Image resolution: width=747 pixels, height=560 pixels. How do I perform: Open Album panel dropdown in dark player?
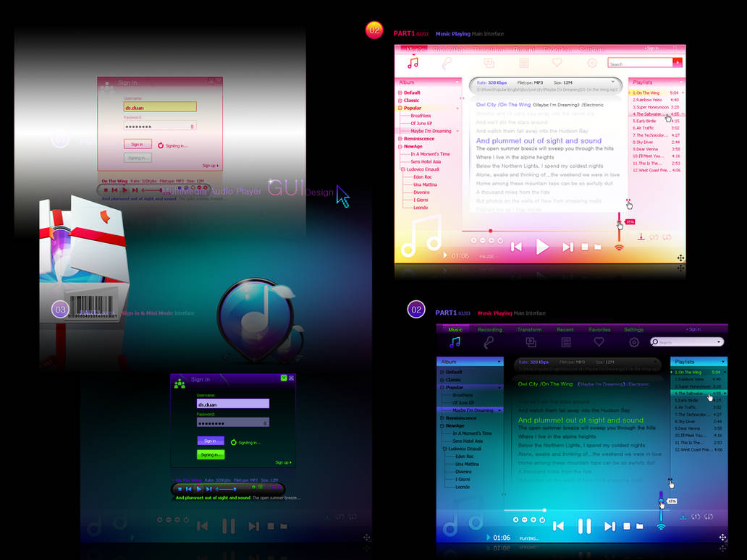pyautogui.click(x=499, y=362)
